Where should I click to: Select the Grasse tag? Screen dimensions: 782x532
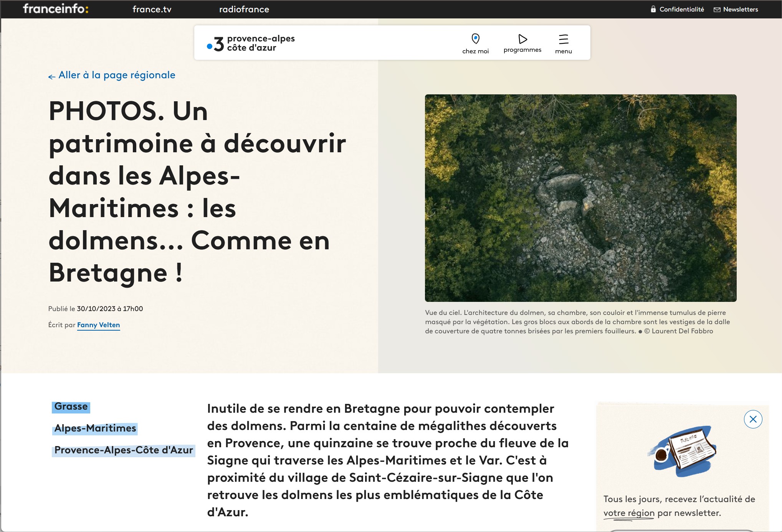point(71,407)
